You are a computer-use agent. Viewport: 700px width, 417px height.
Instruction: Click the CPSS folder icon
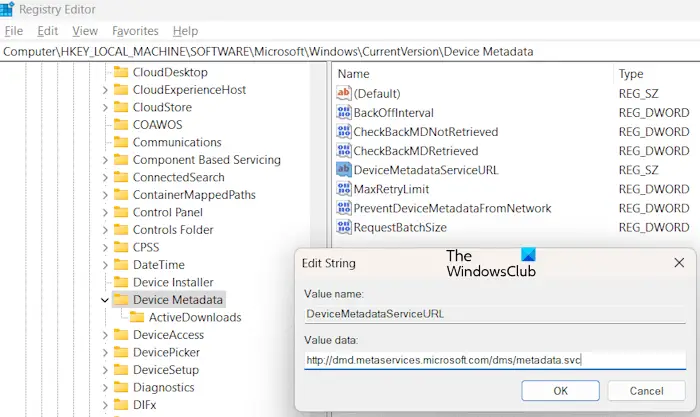(x=121, y=247)
